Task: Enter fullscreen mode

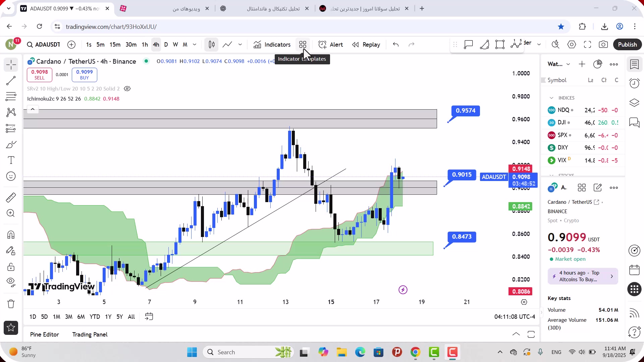Action: 588,45
